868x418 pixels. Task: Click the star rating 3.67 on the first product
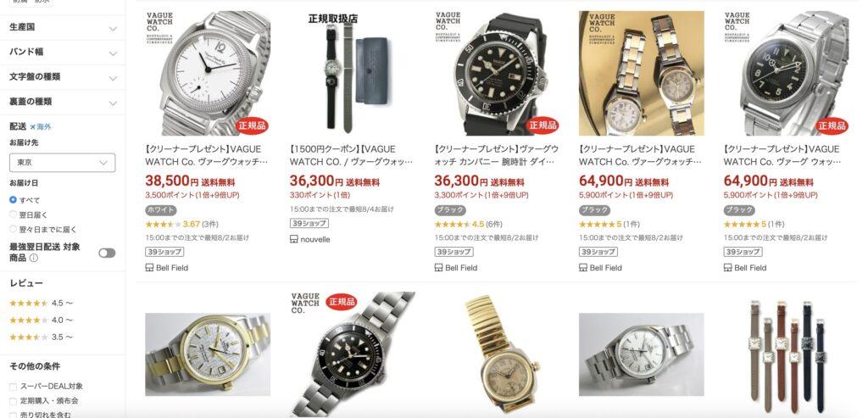coord(181,224)
